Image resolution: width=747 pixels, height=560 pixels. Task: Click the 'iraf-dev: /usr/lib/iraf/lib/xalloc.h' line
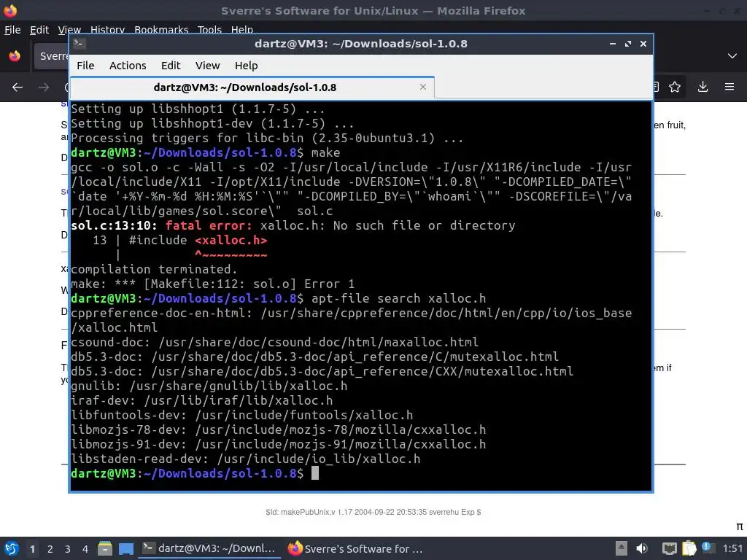pyautogui.click(x=202, y=400)
